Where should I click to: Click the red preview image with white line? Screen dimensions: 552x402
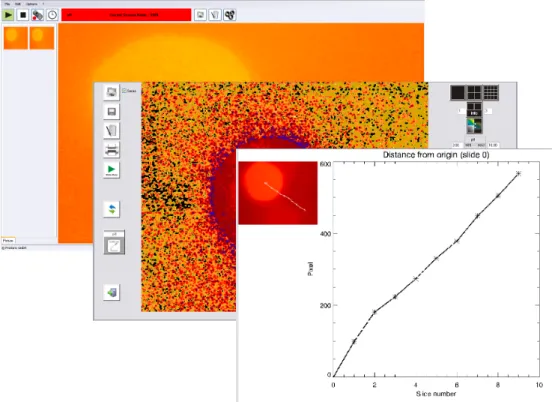278,193
